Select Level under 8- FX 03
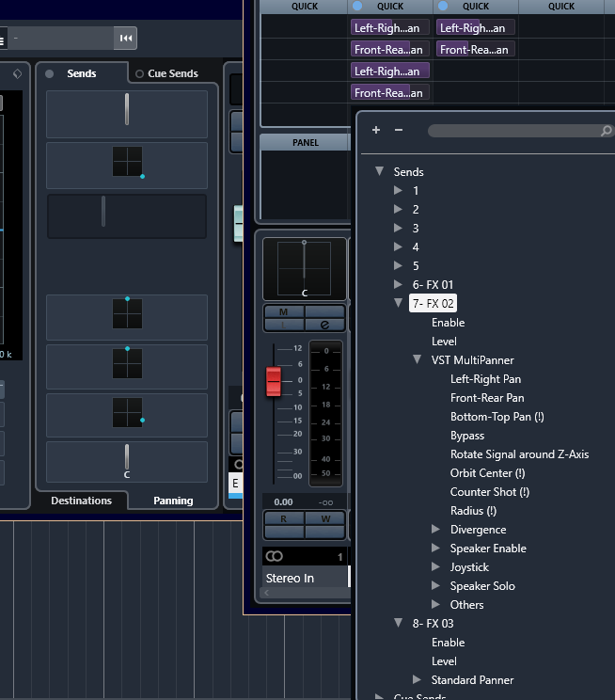The image size is (615, 700). click(444, 661)
